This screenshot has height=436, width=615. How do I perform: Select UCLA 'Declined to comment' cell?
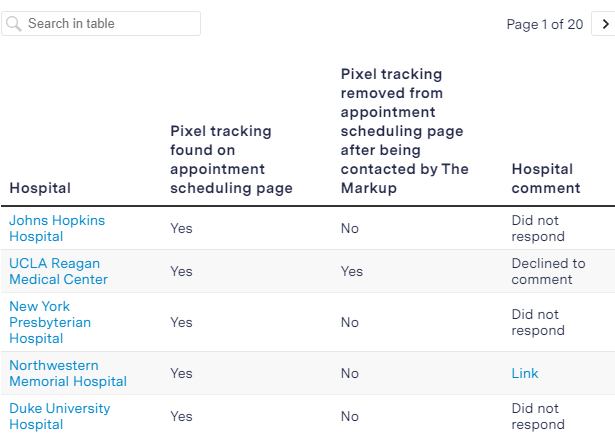548,271
